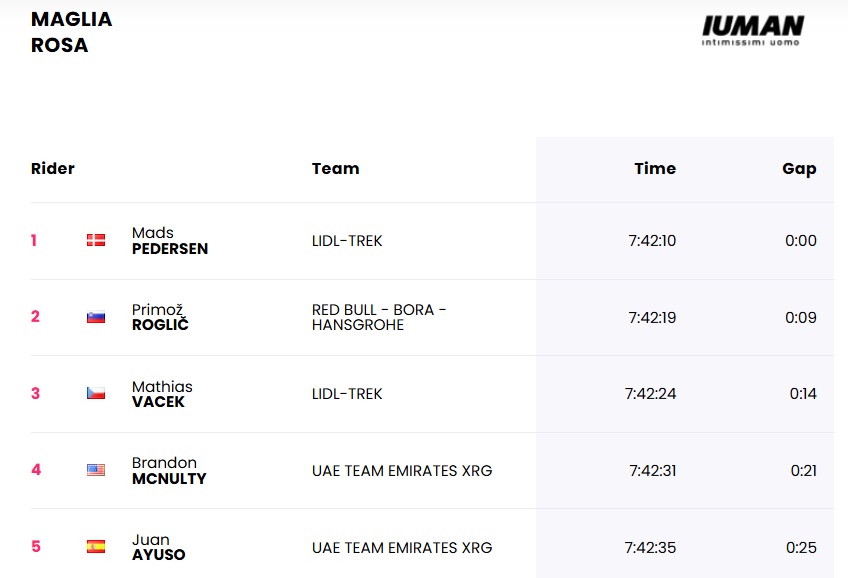
Task: Open Juan Ayuso rider name
Action: pyautogui.click(x=158, y=547)
